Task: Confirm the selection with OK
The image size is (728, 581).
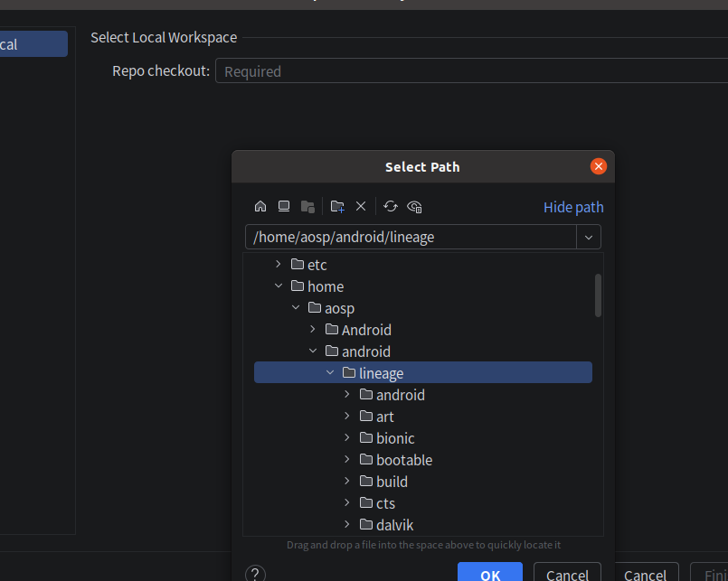Action: 490,573
